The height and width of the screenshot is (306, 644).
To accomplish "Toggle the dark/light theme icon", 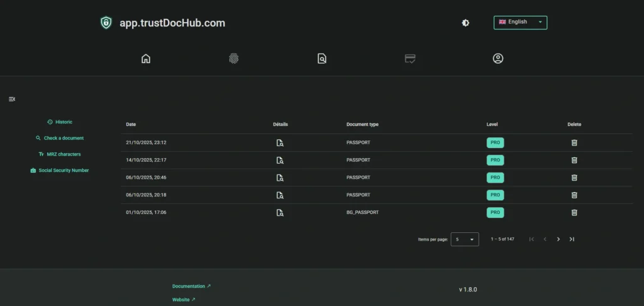I will pyautogui.click(x=465, y=23).
